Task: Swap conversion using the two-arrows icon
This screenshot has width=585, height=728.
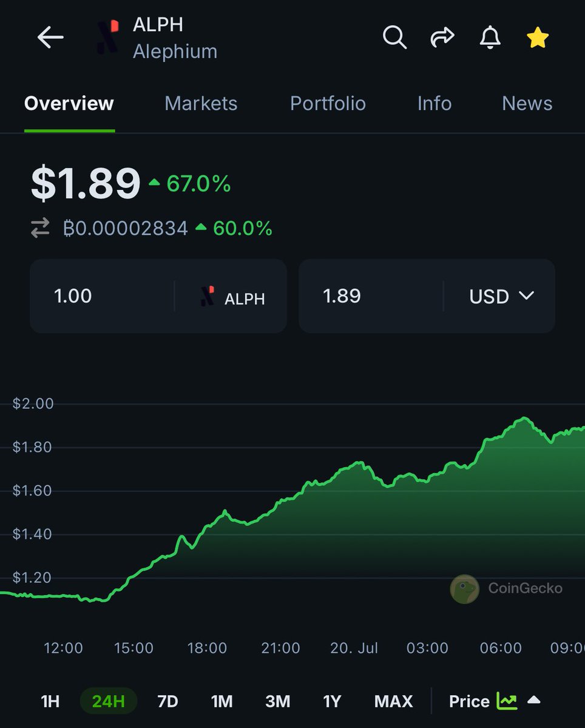Action: point(40,229)
